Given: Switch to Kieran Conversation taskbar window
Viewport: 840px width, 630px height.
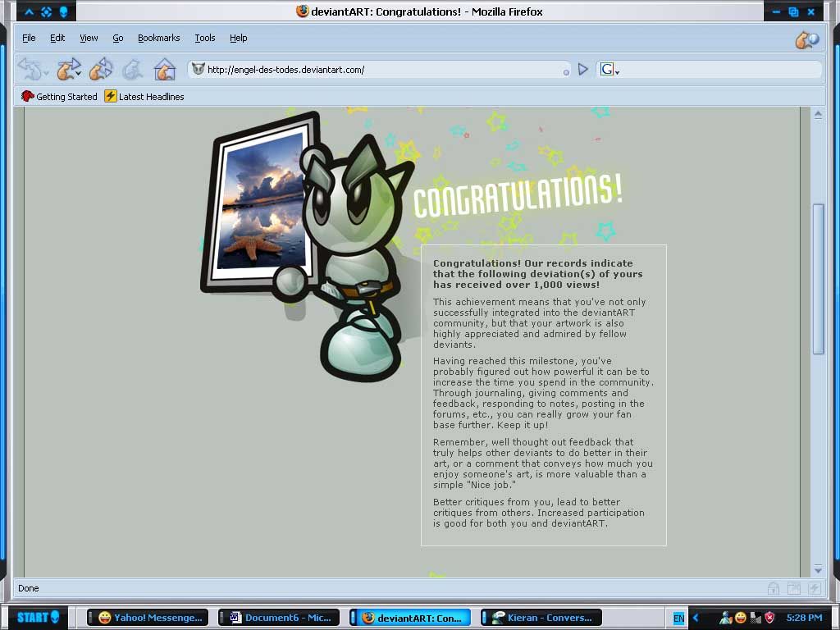Looking at the screenshot, I should coord(541,618).
